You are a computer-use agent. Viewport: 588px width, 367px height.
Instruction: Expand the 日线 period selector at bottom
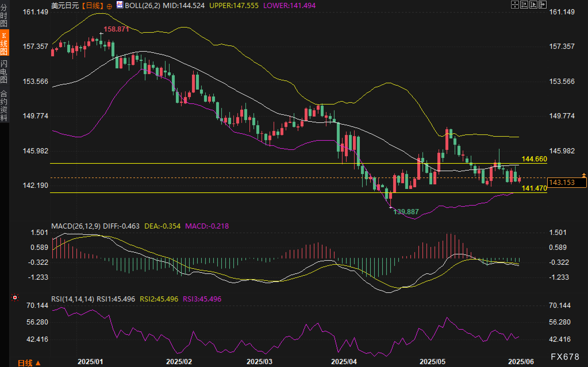point(29,363)
